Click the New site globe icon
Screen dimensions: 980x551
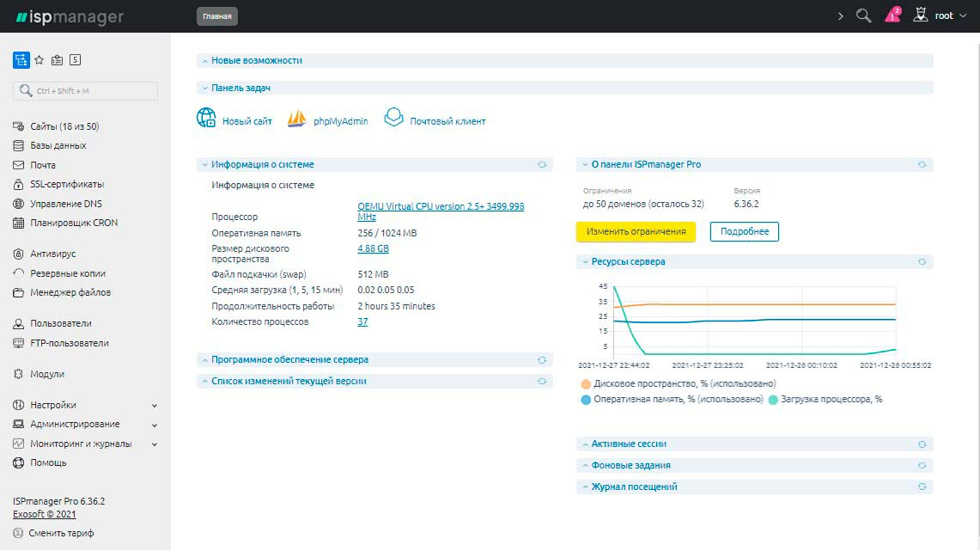[206, 119]
